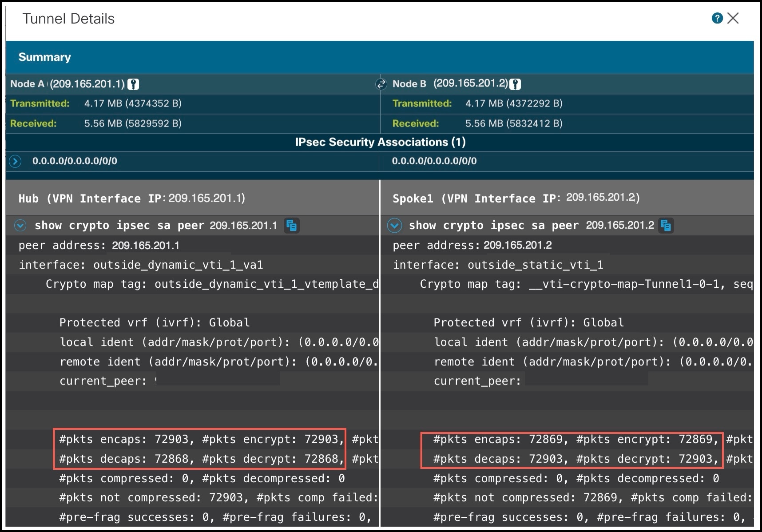Select Node A IP address 209.165.201.1
Screen dimensions: 762x532
click(87, 84)
